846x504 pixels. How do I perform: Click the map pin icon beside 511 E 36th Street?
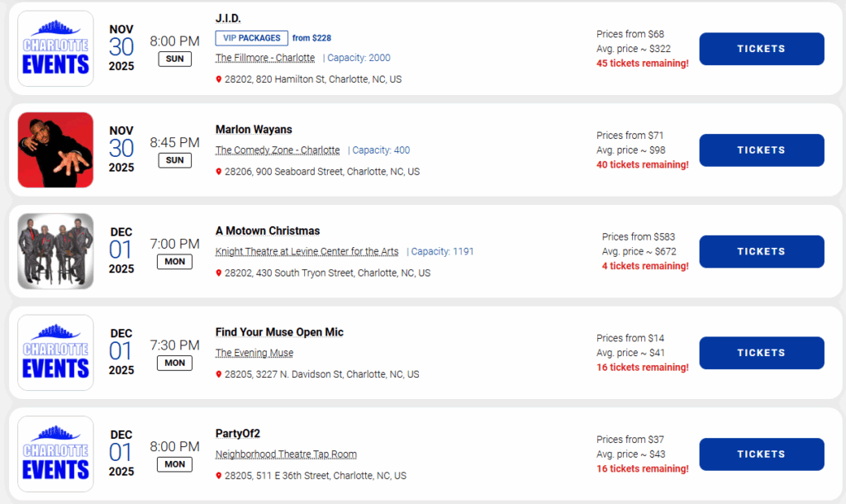pos(219,476)
